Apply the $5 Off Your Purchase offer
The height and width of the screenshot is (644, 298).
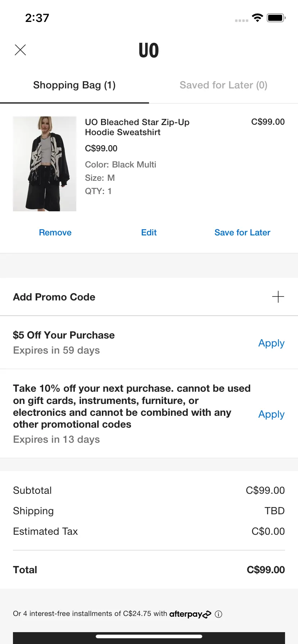click(271, 343)
